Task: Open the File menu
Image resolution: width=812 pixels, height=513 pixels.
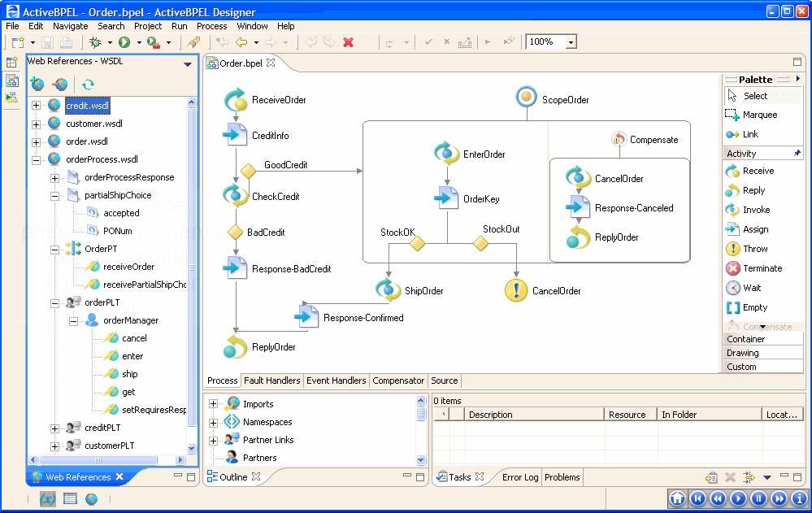Action: [12, 26]
